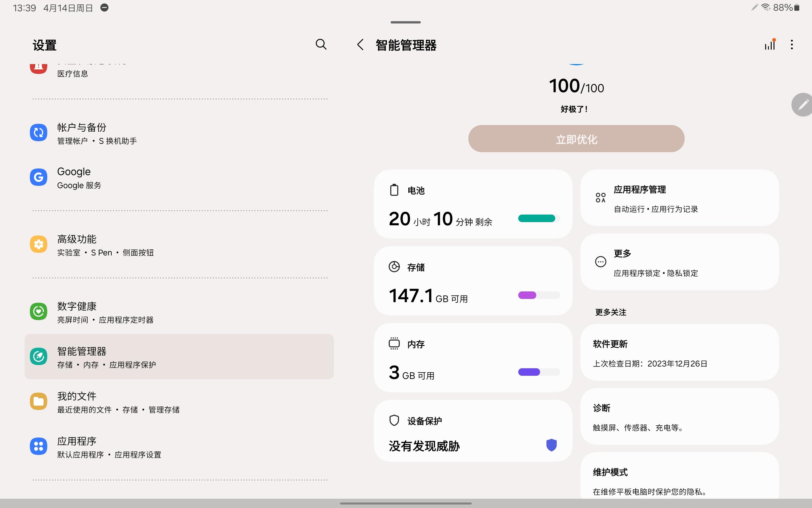This screenshot has width=812, height=508.
Task: Click the My Files folder icon
Action: [x=38, y=402]
